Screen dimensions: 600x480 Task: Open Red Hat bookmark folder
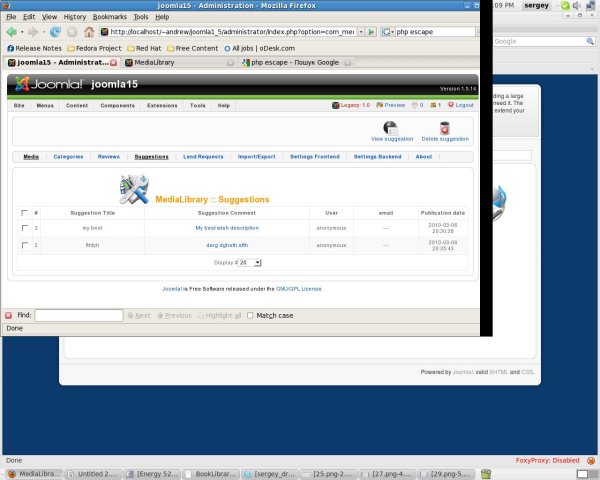144,48
